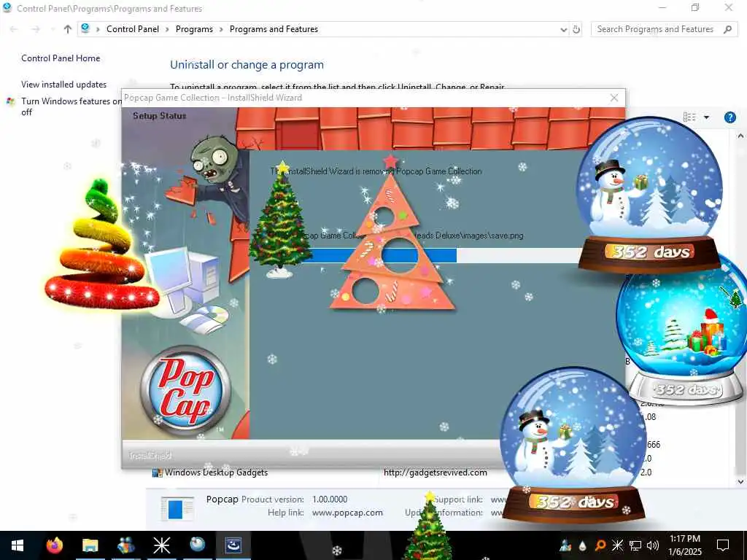Open the address bar history dropdown

(x=564, y=29)
